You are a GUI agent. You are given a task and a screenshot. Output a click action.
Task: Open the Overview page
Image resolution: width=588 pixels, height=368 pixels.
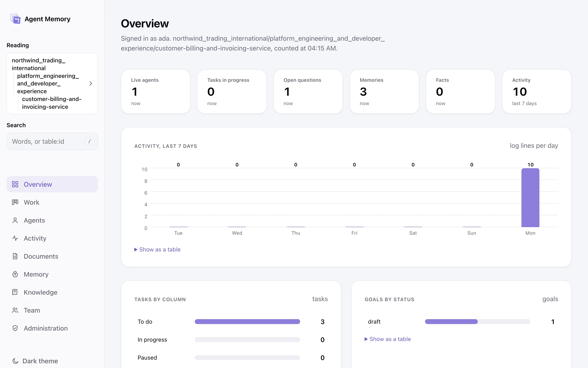pyautogui.click(x=52, y=184)
